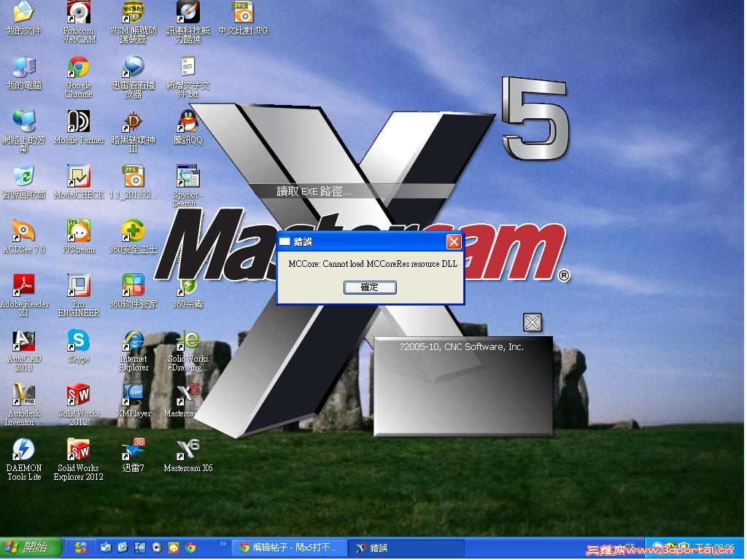Select the SolidWorks eDrawings shortcut
The image size is (747, 560).
pos(188,351)
